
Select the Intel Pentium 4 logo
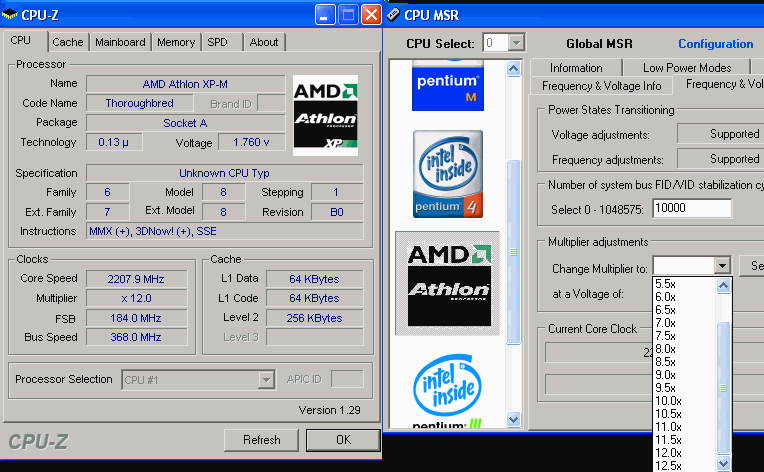(x=448, y=173)
